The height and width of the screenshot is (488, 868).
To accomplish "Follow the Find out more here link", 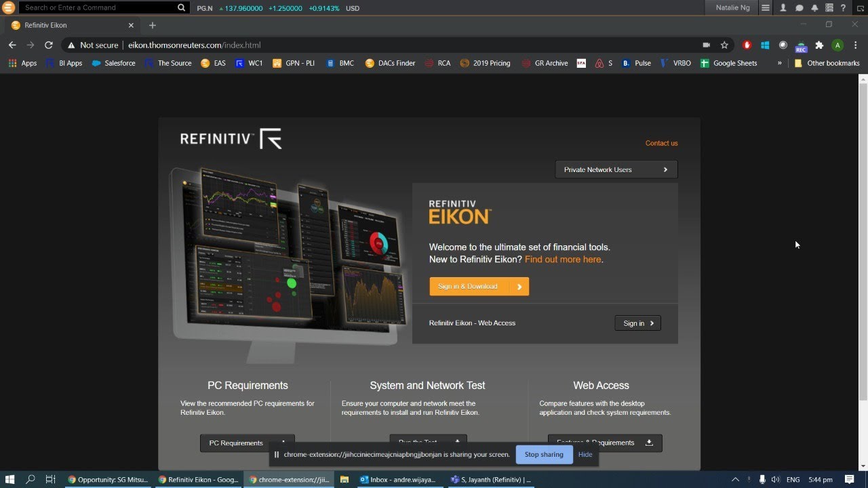I will coord(563,259).
